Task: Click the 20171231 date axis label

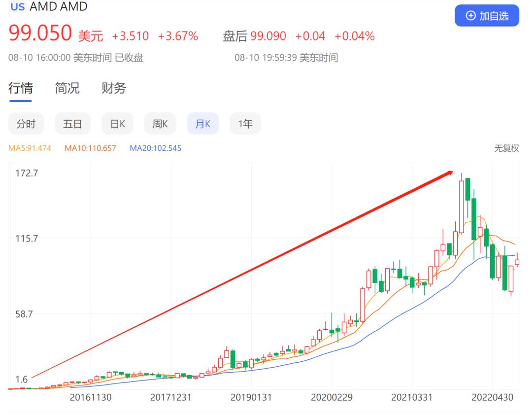Action: point(170,397)
